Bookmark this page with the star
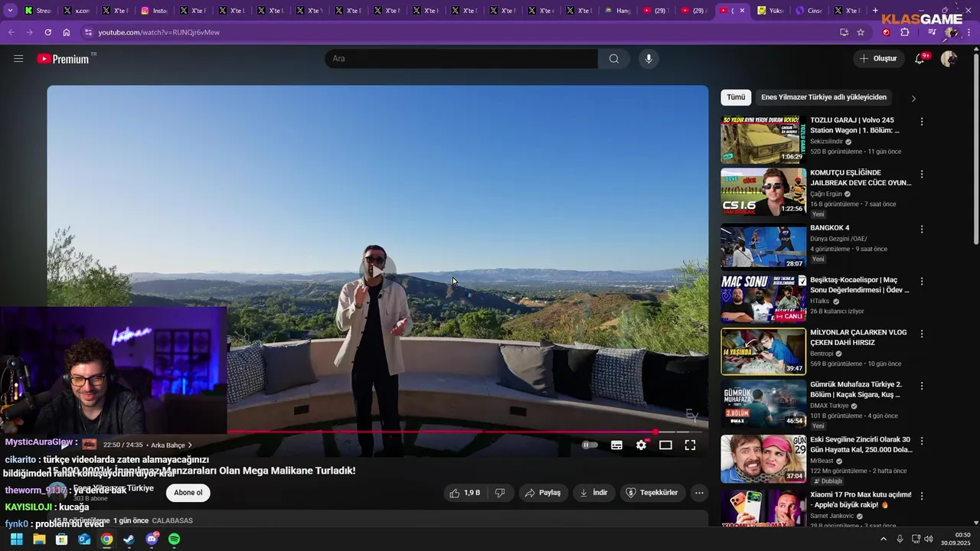Screen dimensions: 980x551 (x=861, y=32)
